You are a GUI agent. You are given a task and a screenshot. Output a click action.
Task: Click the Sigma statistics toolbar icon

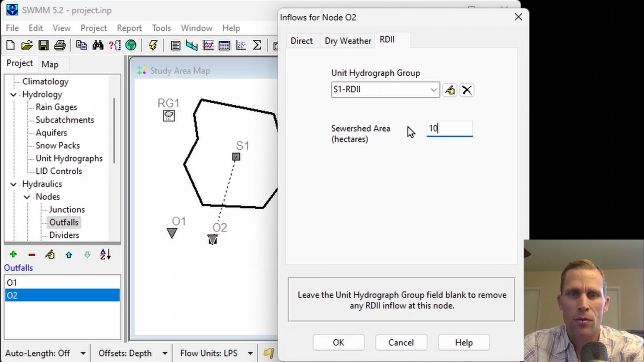click(257, 45)
